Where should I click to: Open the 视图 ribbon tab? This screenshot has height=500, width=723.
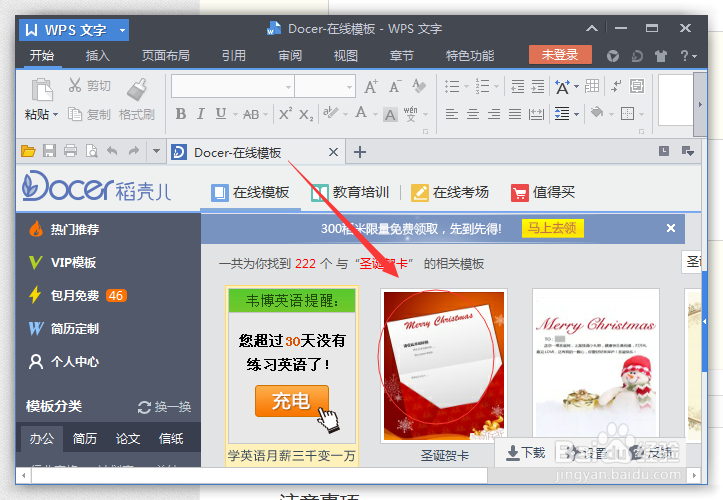point(346,56)
